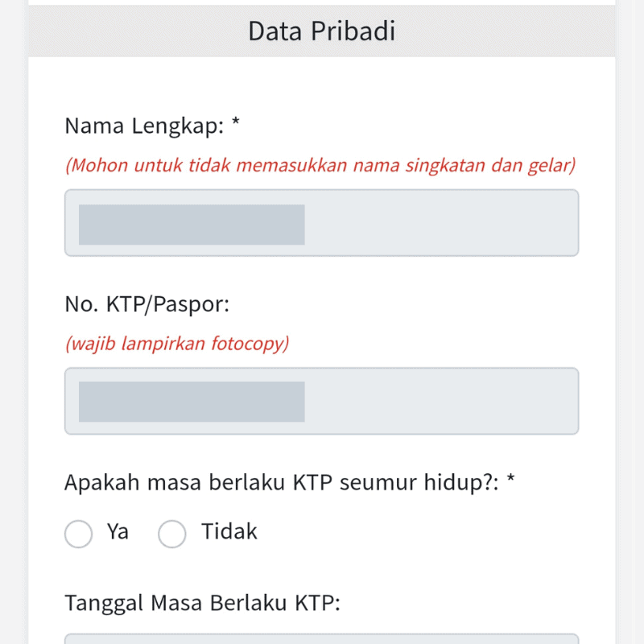The height and width of the screenshot is (644, 644).
Task: Click the red "(wajib lampirkan fotocopy)" note
Action: click(x=179, y=344)
